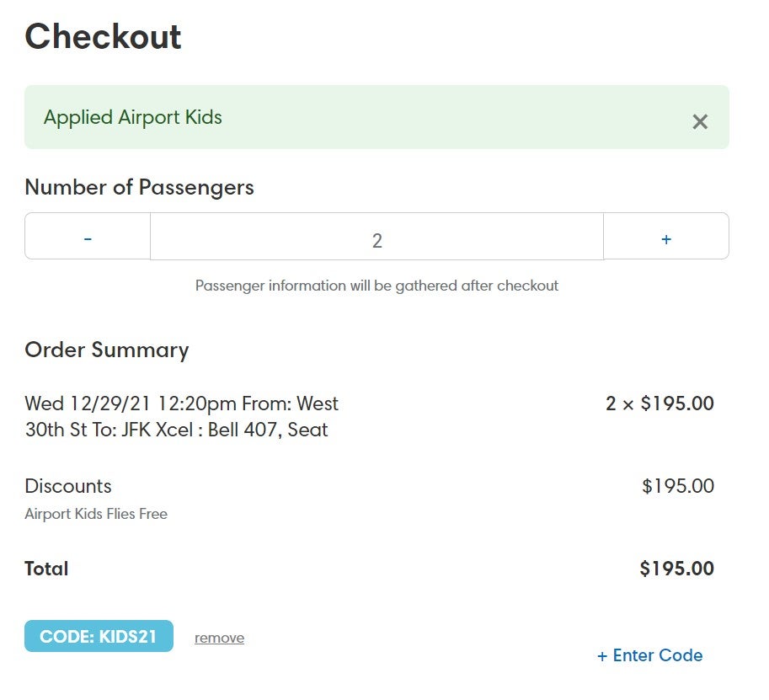Click the Airport Kids Flies Free text
769x700 pixels.
(x=96, y=514)
